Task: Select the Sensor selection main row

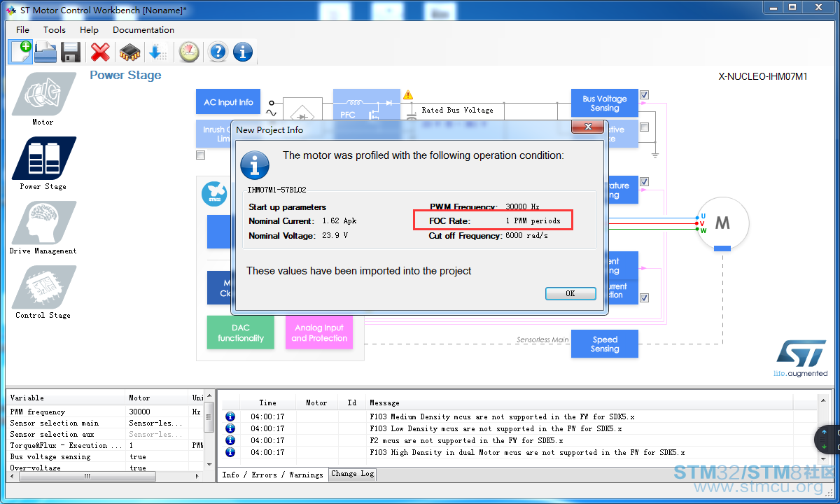Action: coord(105,423)
